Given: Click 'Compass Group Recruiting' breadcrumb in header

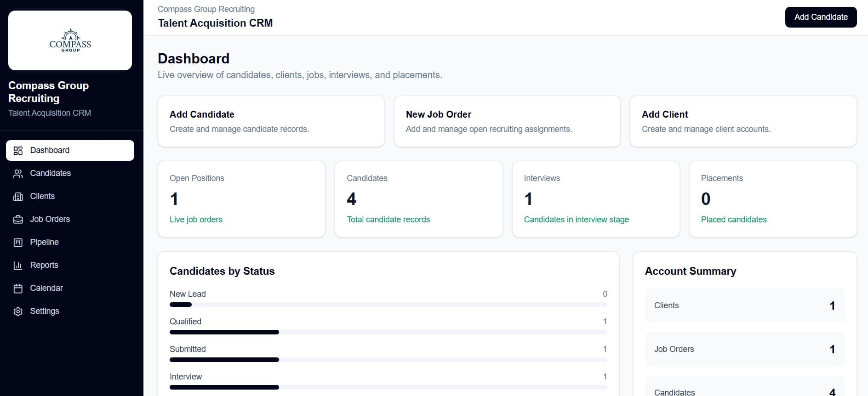Looking at the screenshot, I should point(206,9).
